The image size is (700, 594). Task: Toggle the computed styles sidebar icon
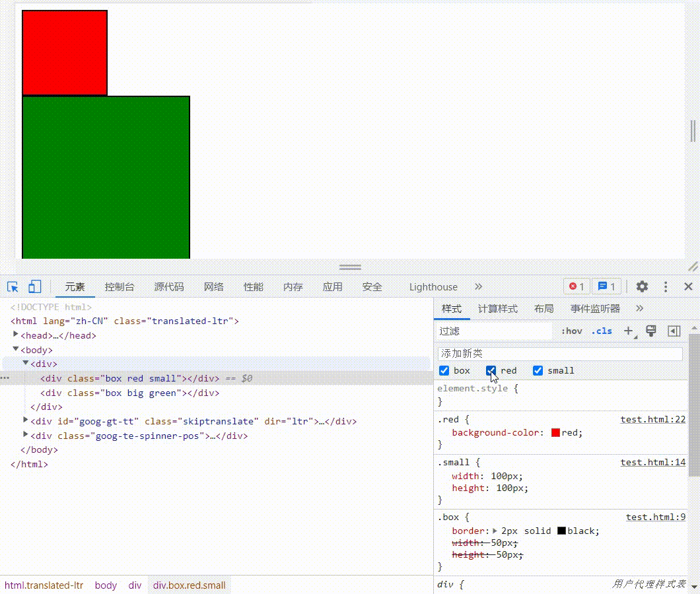click(674, 331)
